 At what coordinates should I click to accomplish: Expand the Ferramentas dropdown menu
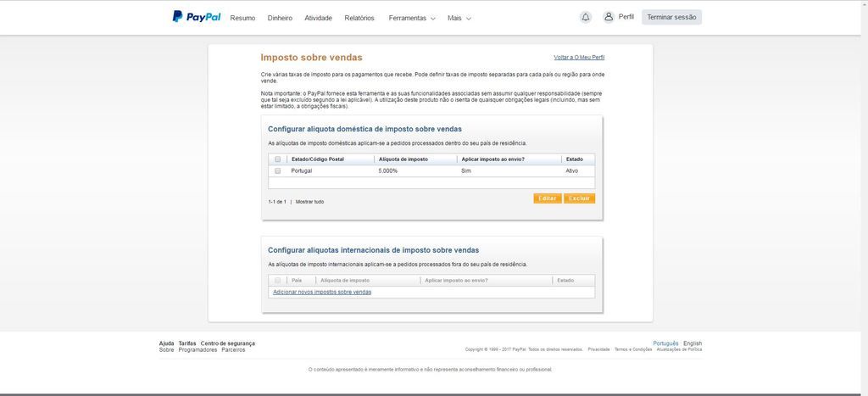[411, 18]
